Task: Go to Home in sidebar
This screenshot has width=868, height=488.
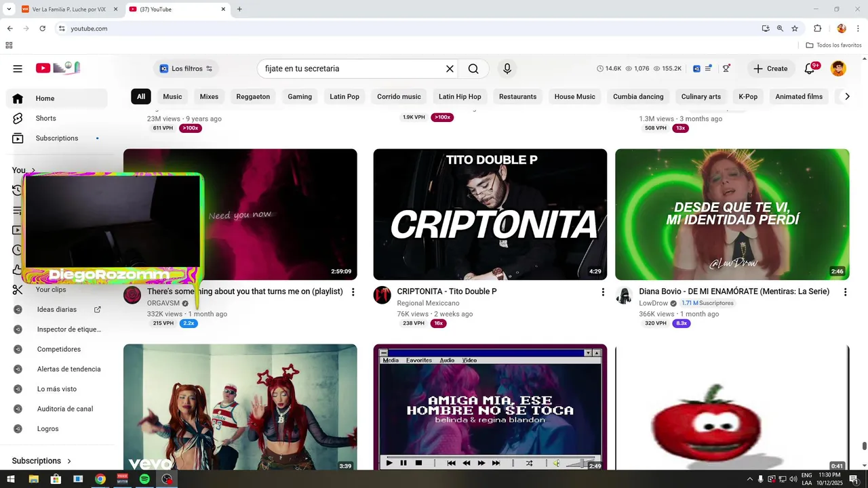Action: click(x=57, y=98)
